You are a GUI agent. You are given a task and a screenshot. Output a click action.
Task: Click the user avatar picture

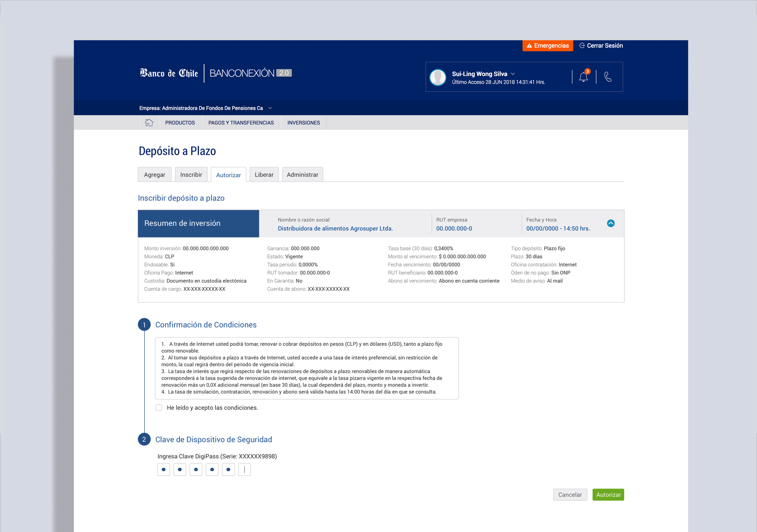438,77
